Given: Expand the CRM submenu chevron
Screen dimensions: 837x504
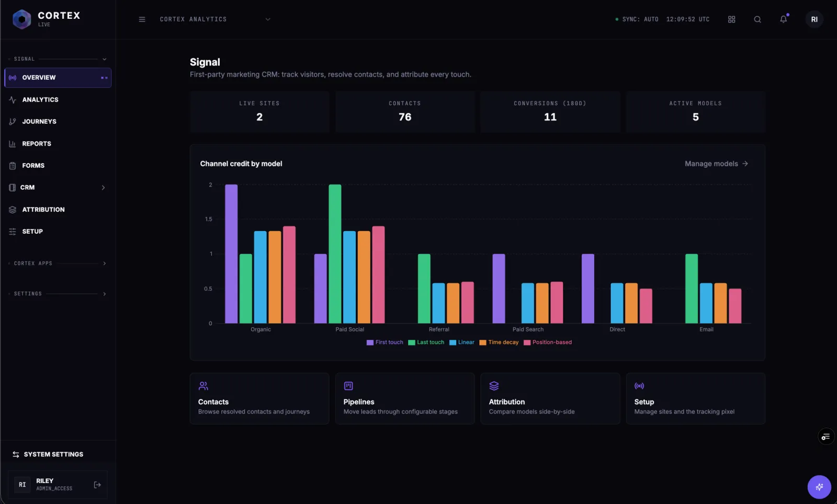Looking at the screenshot, I should [x=103, y=188].
